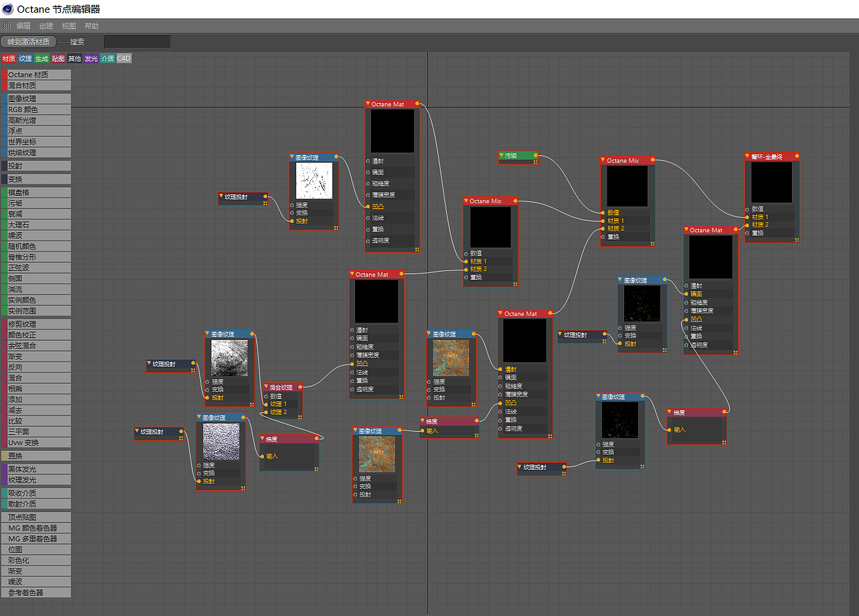
Task: Click the 数值 input port on 臂环-全最终 node
Action: [x=747, y=209]
